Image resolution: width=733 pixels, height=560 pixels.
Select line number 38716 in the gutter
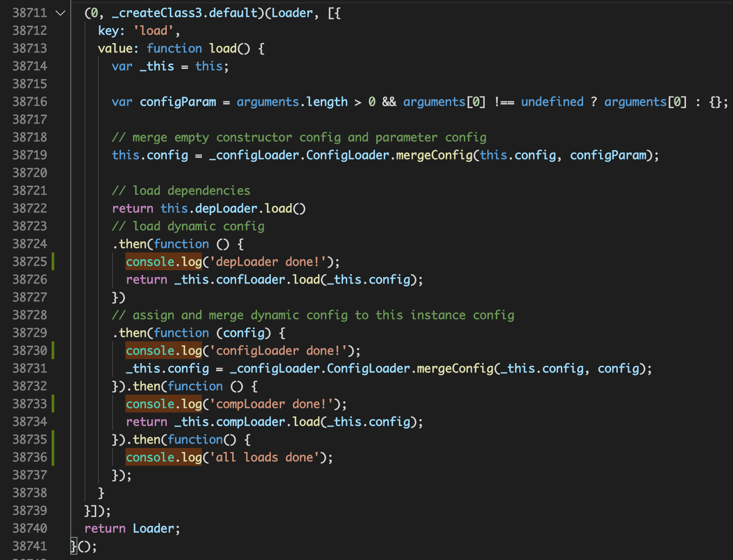coord(30,101)
